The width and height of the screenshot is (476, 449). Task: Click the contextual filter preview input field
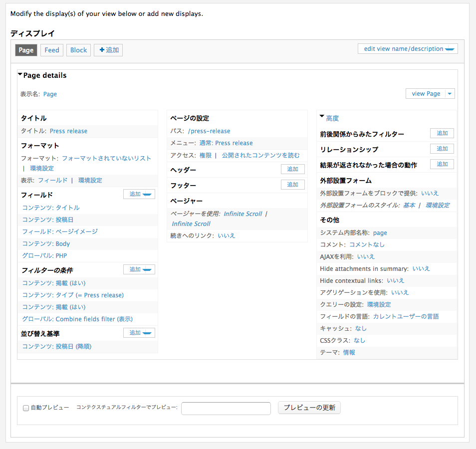[226, 408]
